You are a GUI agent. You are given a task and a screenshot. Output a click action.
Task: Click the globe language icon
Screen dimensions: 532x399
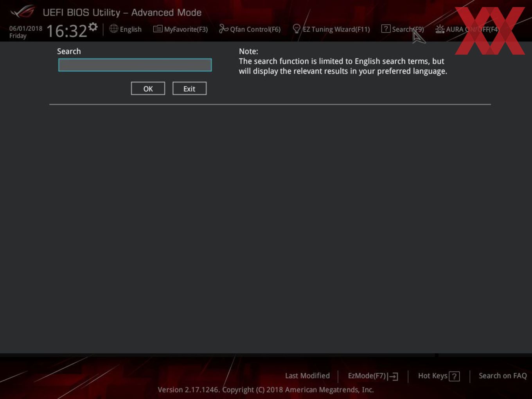[113, 29]
